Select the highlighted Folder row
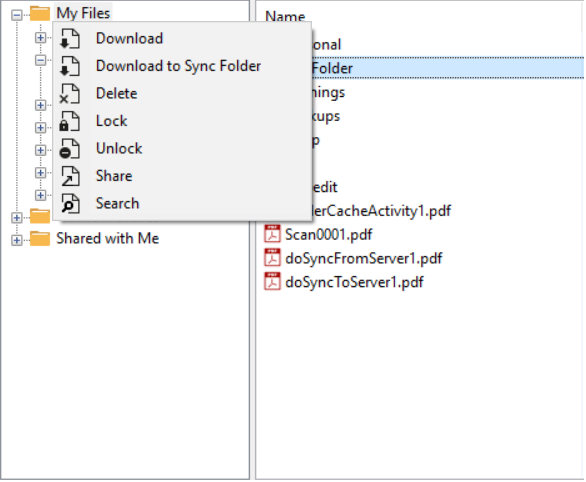586x482 pixels. (448, 68)
